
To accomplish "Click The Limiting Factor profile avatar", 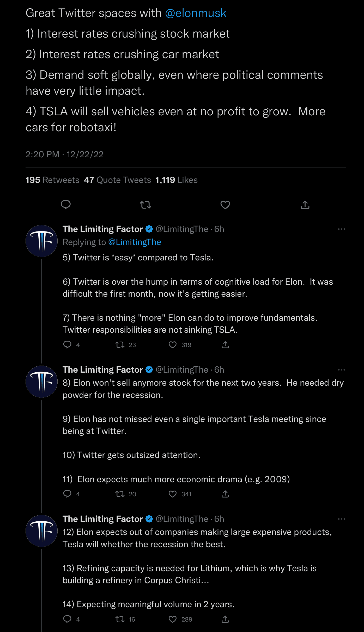I will coord(41,241).
